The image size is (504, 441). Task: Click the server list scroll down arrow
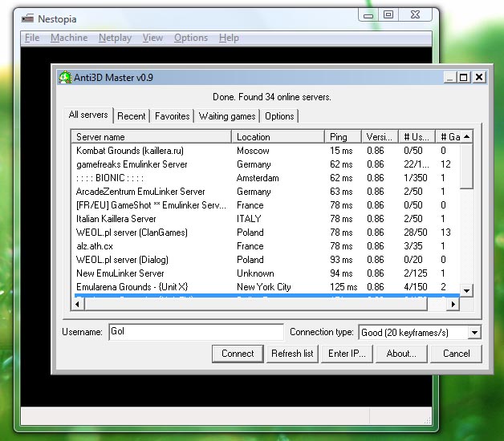click(x=466, y=291)
